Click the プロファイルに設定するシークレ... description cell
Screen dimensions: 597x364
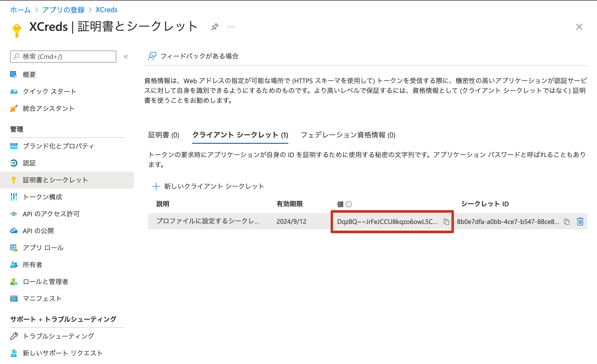[208, 221]
